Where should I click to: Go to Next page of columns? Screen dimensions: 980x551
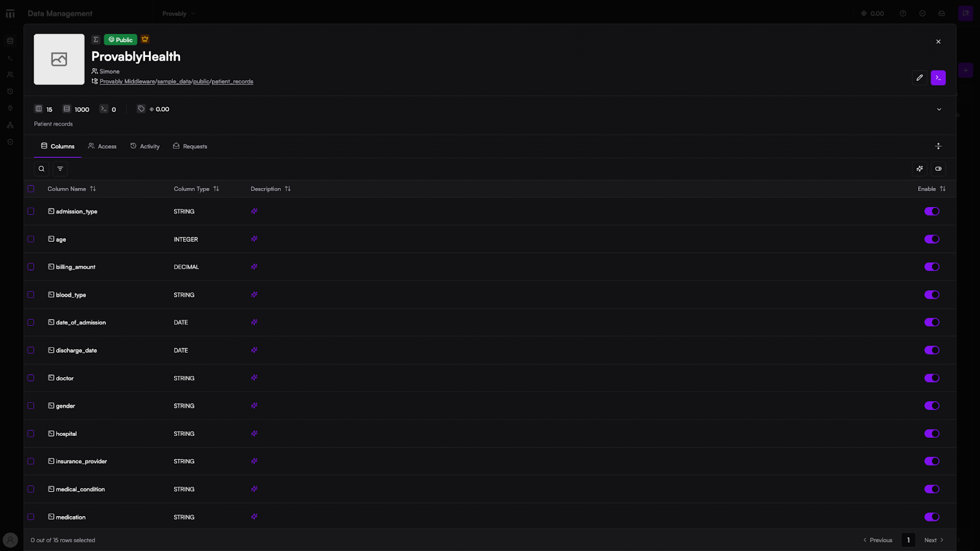(x=933, y=540)
